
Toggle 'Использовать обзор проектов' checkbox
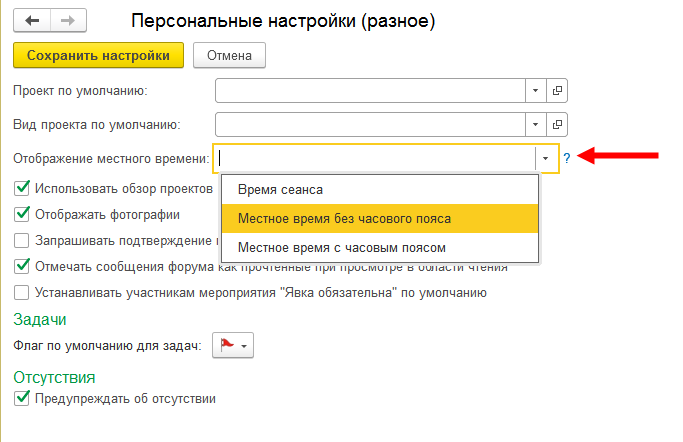[x=22, y=188]
